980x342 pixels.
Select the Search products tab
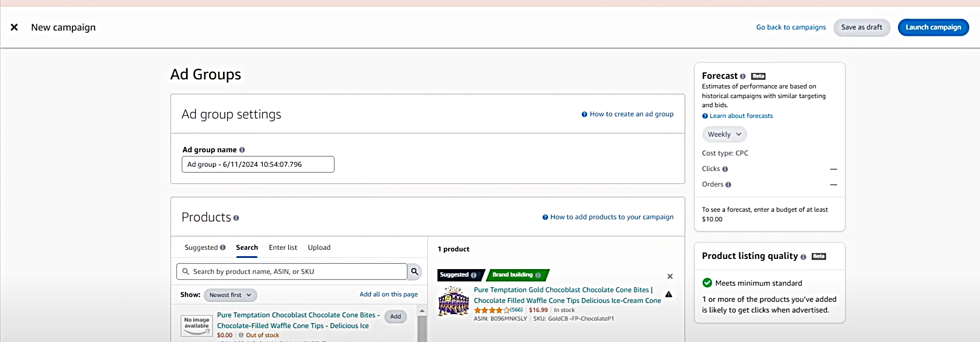[x=247, y=248]
